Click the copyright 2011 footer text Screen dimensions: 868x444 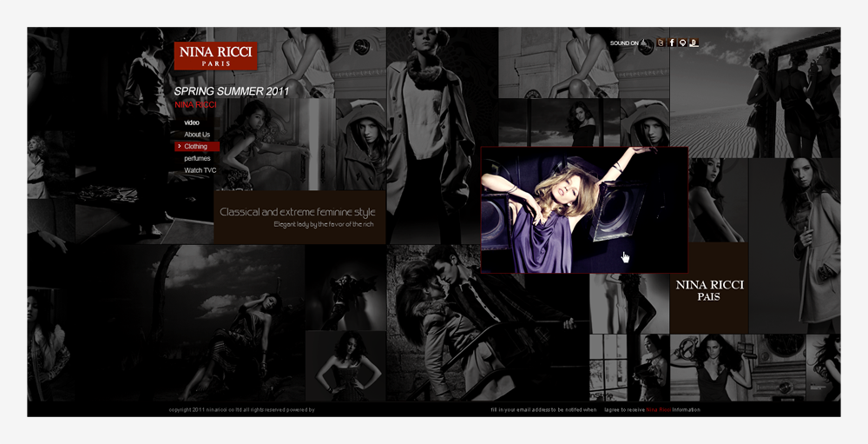click(x=242, y=410)
